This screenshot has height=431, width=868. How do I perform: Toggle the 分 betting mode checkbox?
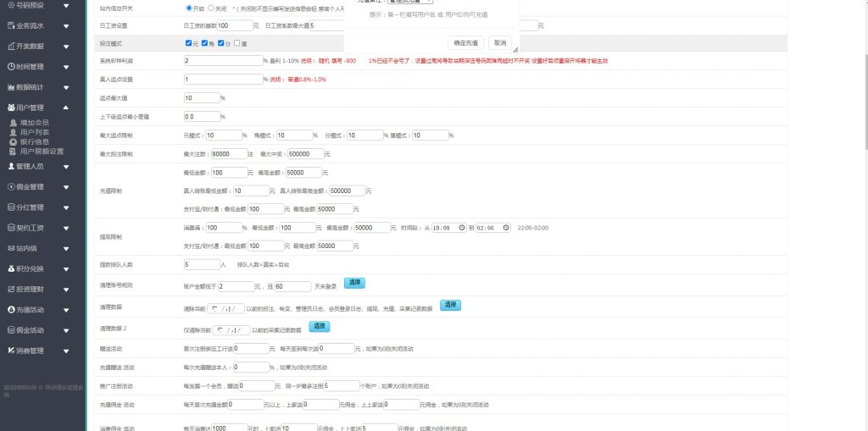pos(221,43)
